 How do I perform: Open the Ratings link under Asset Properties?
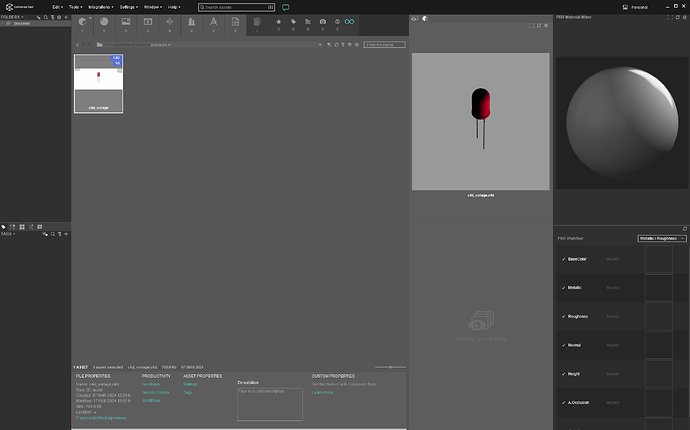191,384
